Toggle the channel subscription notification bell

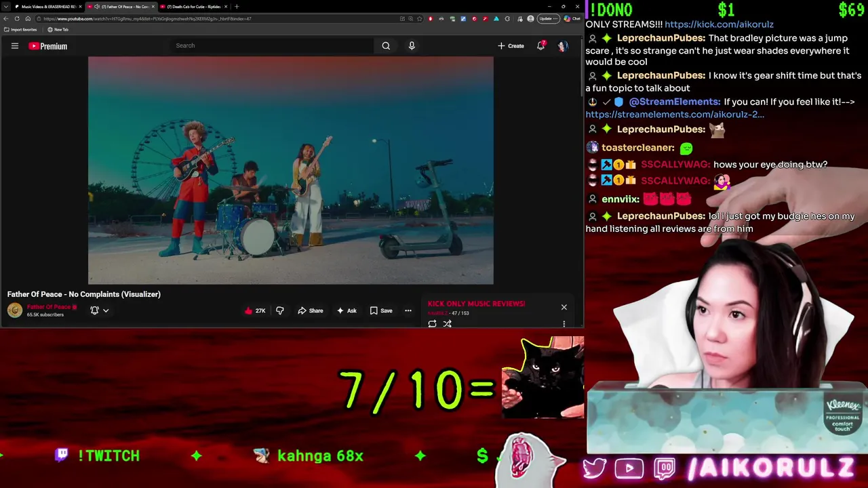pos(94,310)
